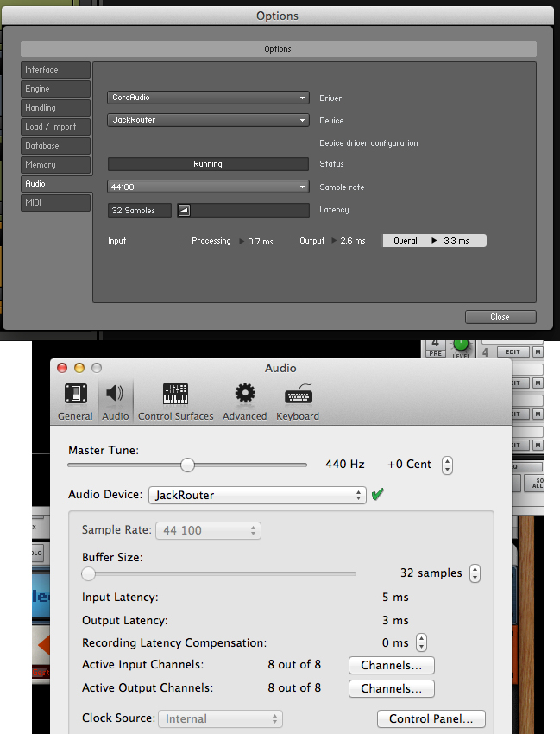
Task: Click the M button beside top EDIT button
Action: click(x=538, y=352)
